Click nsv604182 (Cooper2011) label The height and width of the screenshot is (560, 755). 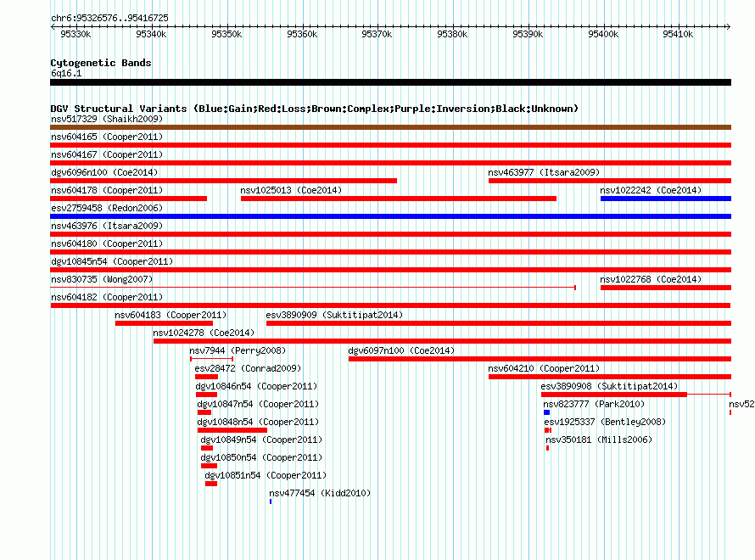[107, 297]
